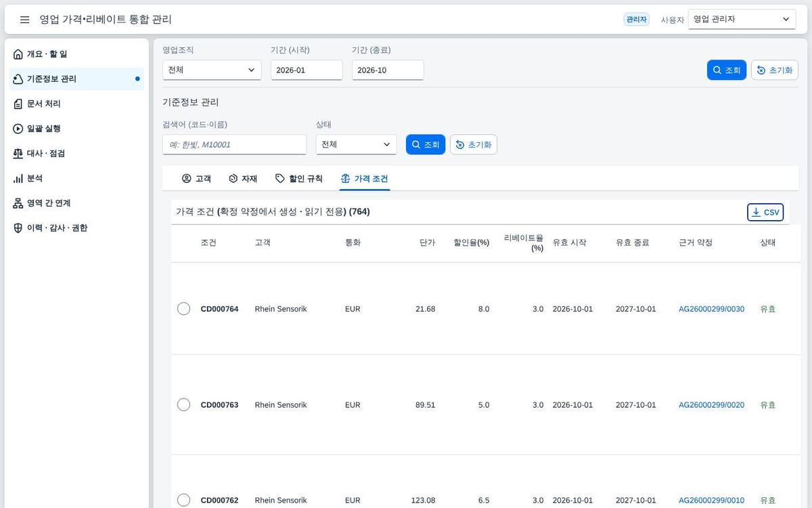The width and height of the screenshot is (812, 508).
Task: Click unit price 21.68
Action: [x=426, y=309]
